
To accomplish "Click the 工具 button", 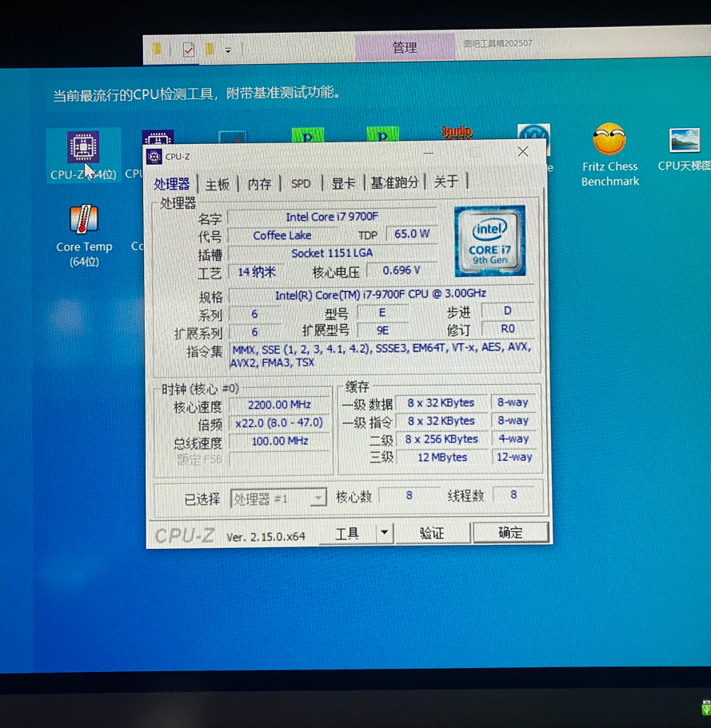I will tap(347, 534).
